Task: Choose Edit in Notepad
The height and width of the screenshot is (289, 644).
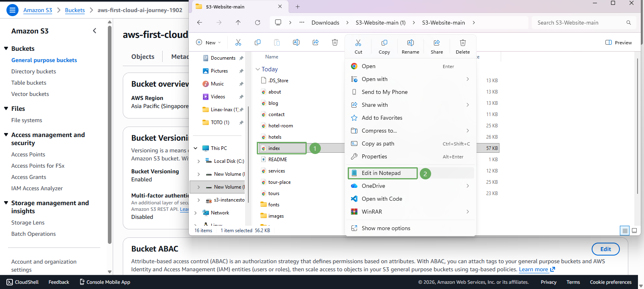Action: coord(411,173)
